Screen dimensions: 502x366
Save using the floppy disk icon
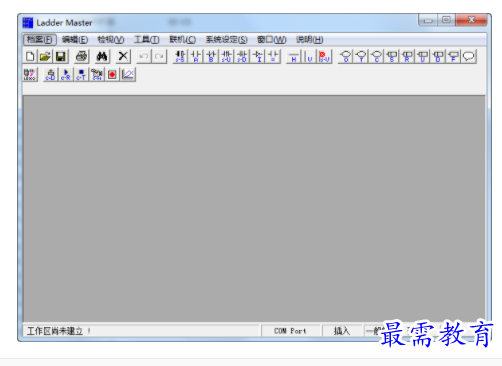tap(61, 56)
